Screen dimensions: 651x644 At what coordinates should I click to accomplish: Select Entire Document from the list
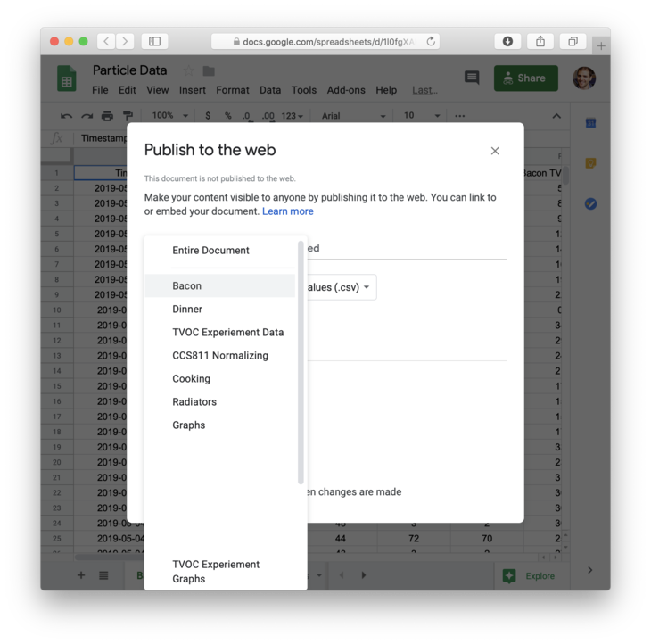(210, 251)
